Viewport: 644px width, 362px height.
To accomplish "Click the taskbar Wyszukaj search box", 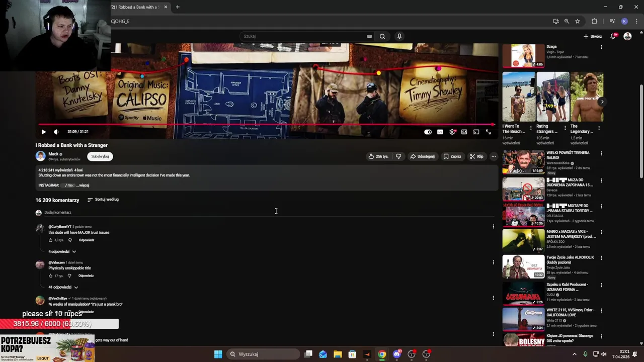I will point(263,354).
